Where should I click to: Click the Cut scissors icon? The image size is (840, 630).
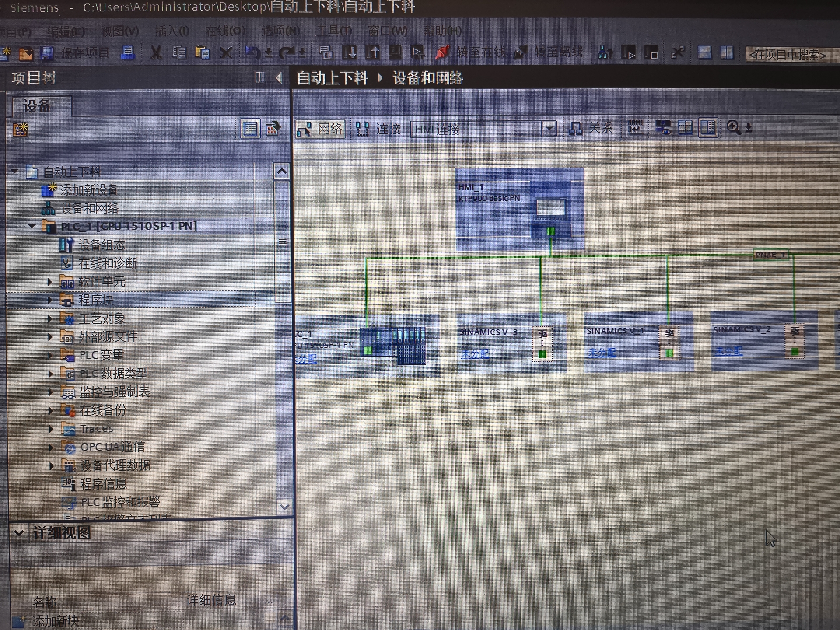(x=156, y=53)
